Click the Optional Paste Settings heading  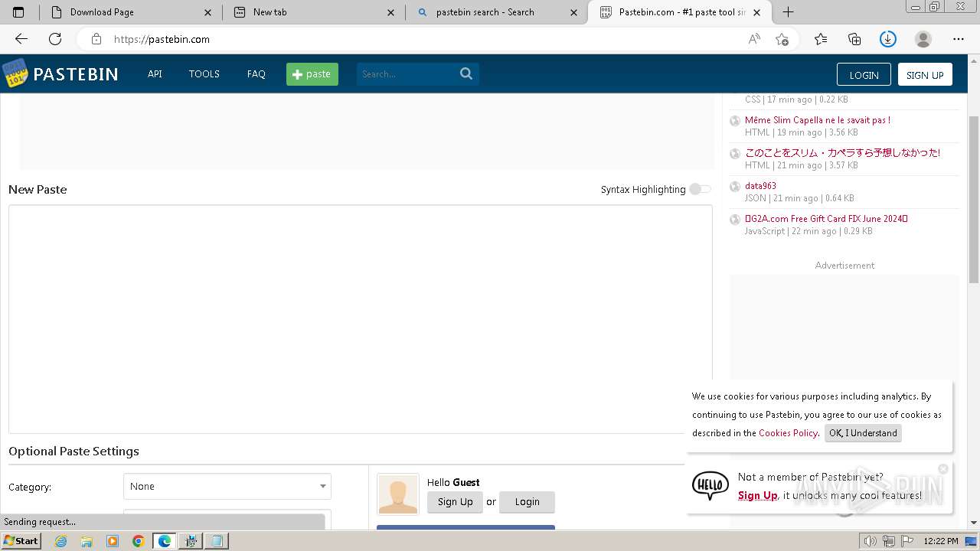coord(73,452)
